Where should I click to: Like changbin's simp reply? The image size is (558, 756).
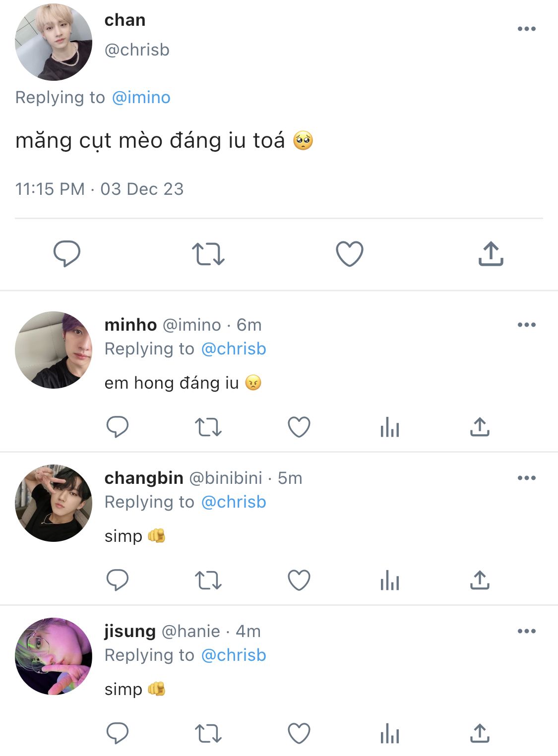point(299,580)
